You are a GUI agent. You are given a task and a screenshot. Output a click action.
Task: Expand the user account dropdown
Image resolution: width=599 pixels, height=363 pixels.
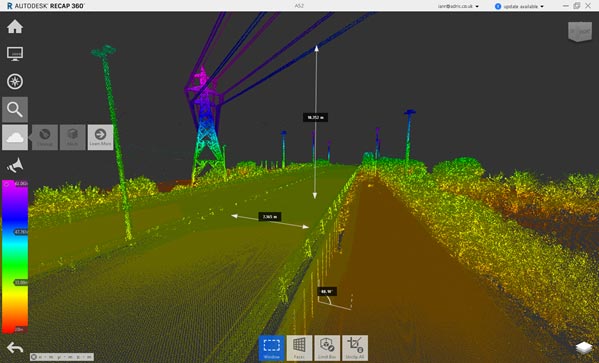458,6
